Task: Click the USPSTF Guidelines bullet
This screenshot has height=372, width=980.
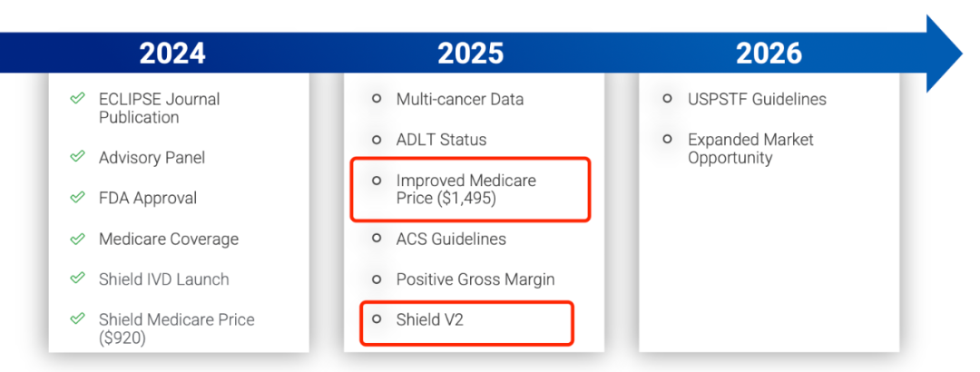Action: point(668,98)
